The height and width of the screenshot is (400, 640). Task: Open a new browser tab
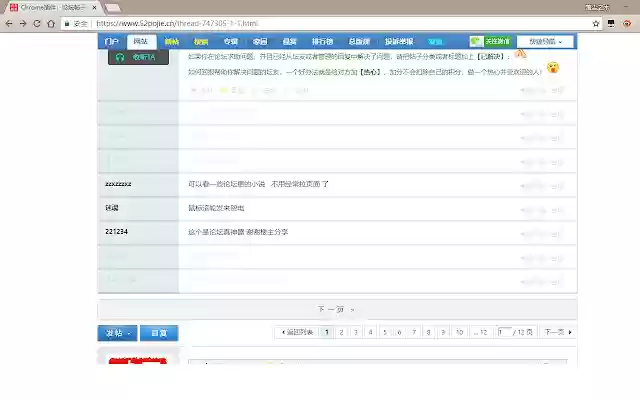tap(113, 8)
